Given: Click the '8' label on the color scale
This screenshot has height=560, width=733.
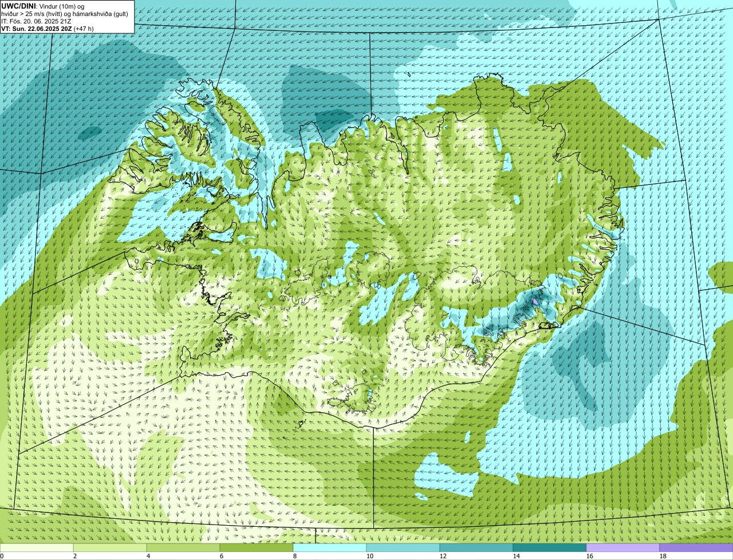Looking at the screenshot, I should click(295, 556).
